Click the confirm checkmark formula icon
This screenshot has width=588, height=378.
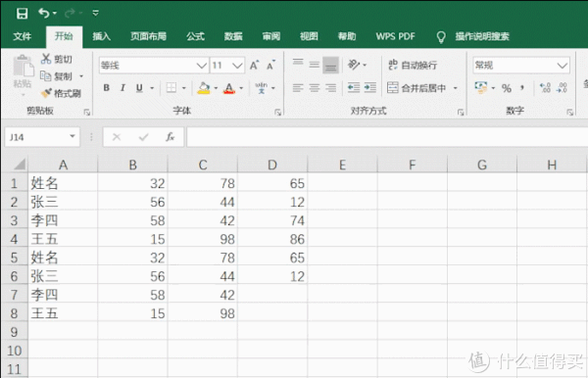143,137
